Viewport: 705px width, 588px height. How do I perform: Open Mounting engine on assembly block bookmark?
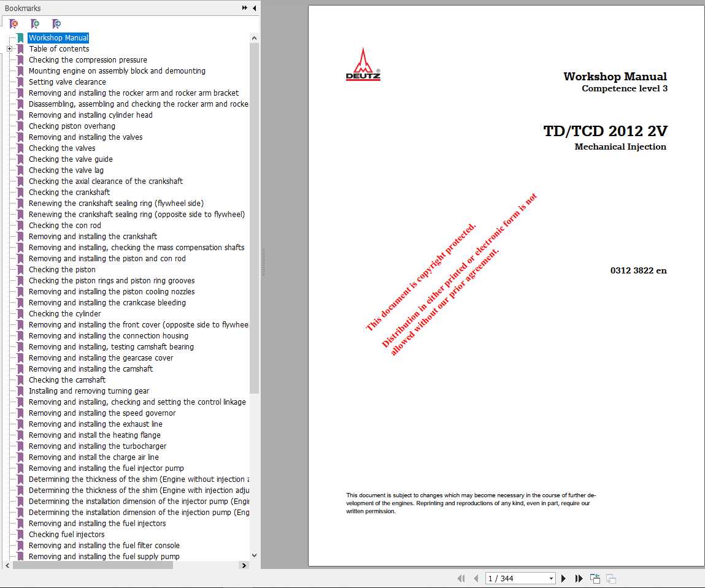pos(117,71)
